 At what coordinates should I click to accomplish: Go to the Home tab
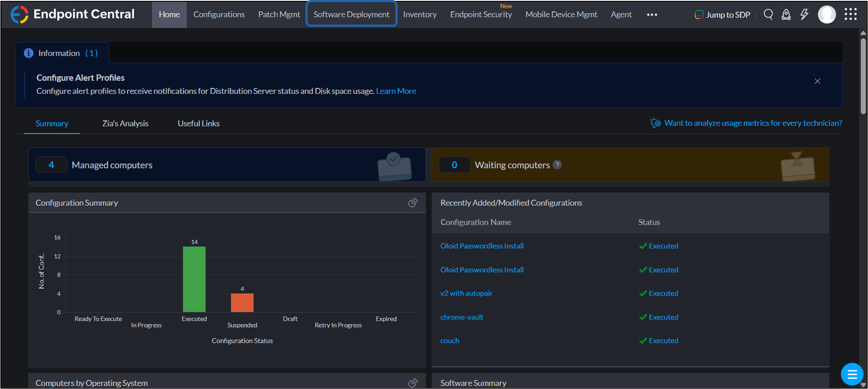click(169, 15)
